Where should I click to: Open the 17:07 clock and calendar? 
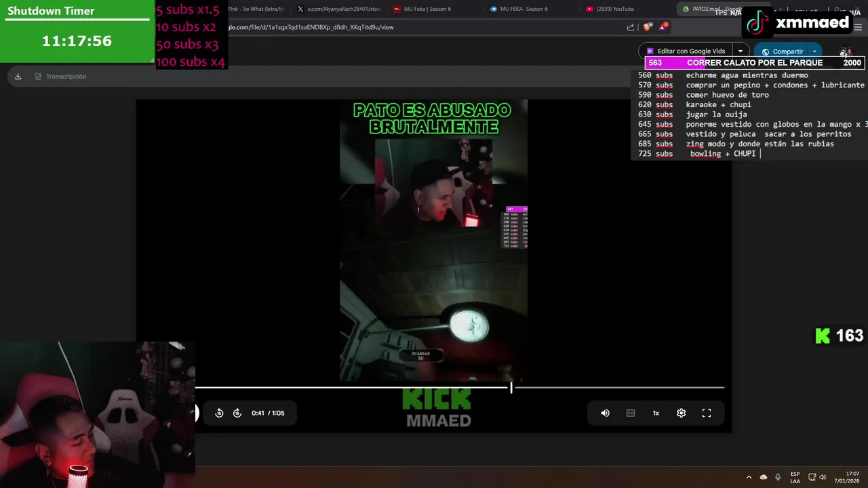(848, 477)
